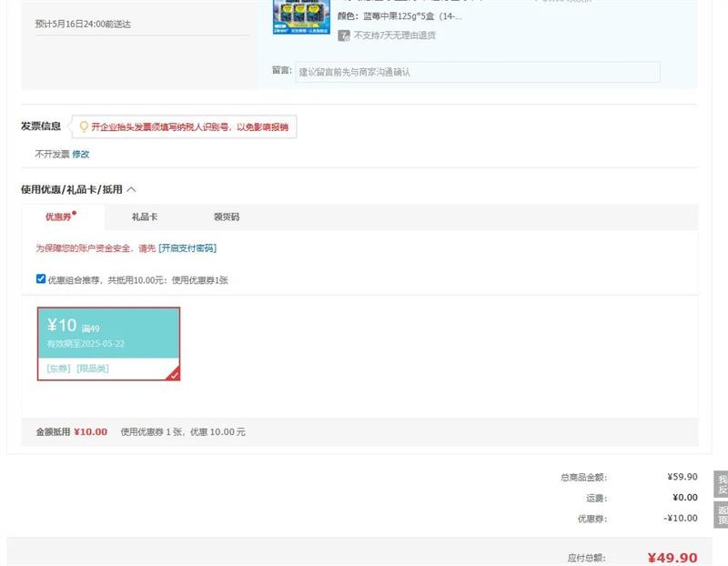
Task: Click the red checkmark on coupon corner
Action: pos(174,374)
